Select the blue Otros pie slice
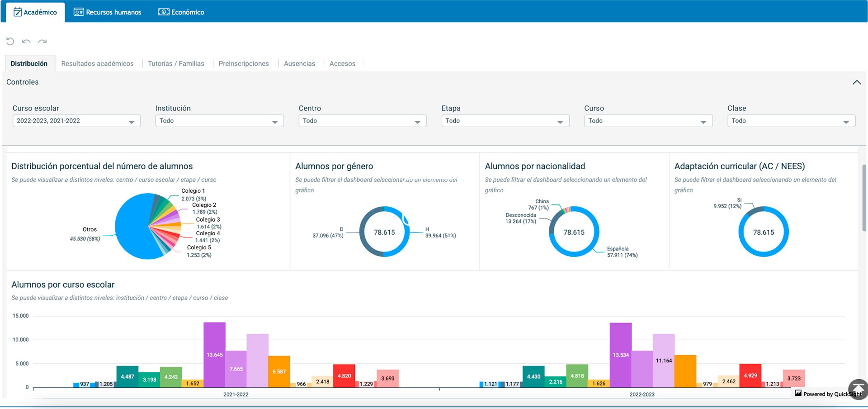 131,226
